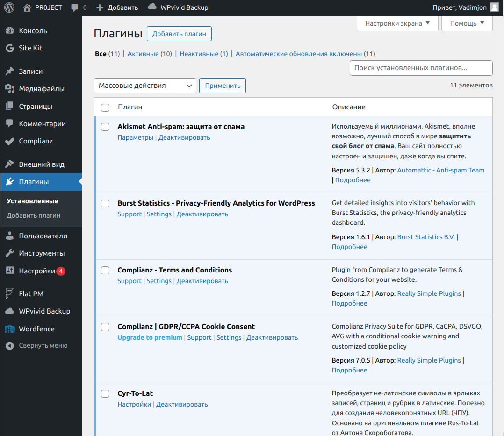Screen dimensions: 504x436
Task: Click the Записи pin icon
Action: [x=10, y=71]
